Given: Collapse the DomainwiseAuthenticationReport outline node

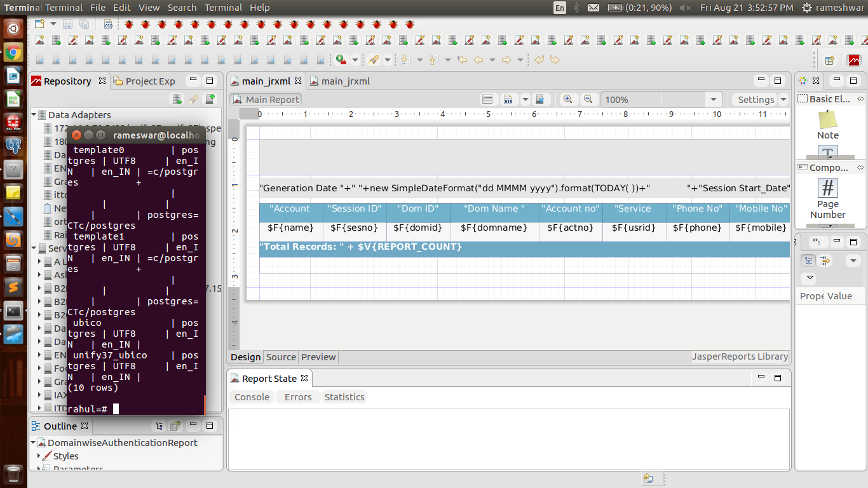Looking at the screenshot, I should coord(34,443).
